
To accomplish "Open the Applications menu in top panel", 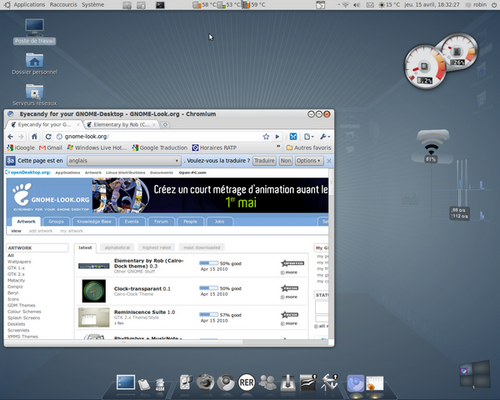I will tap(29, 5).
